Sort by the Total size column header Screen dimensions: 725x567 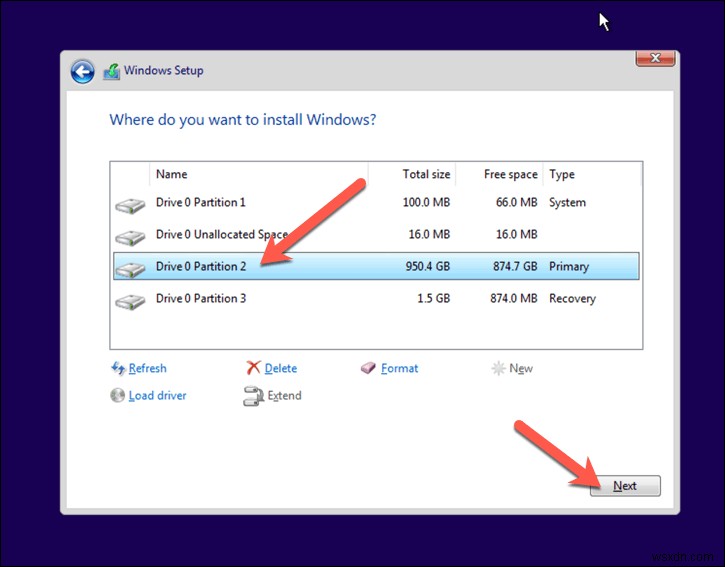coord(412,174)
